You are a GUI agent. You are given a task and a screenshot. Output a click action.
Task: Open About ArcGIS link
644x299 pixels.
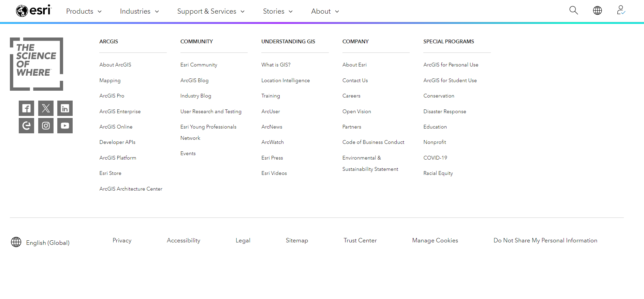[x=115, y=65]
